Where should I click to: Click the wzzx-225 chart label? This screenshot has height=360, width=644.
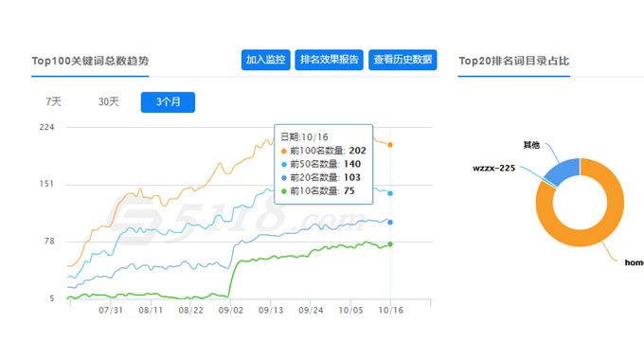pyautogui.click(x=493, y=168)
